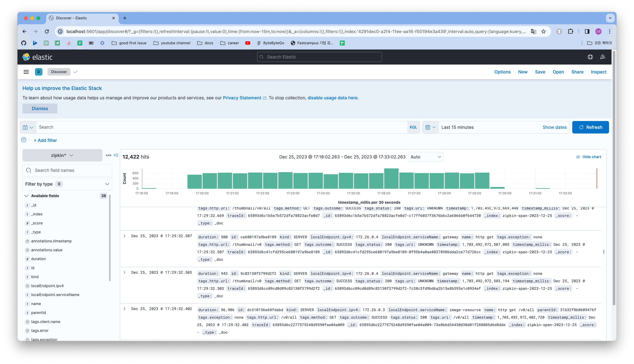
Task: Open the calendar quick date menu
Action: pyautogui.click(x=430, y=127)
